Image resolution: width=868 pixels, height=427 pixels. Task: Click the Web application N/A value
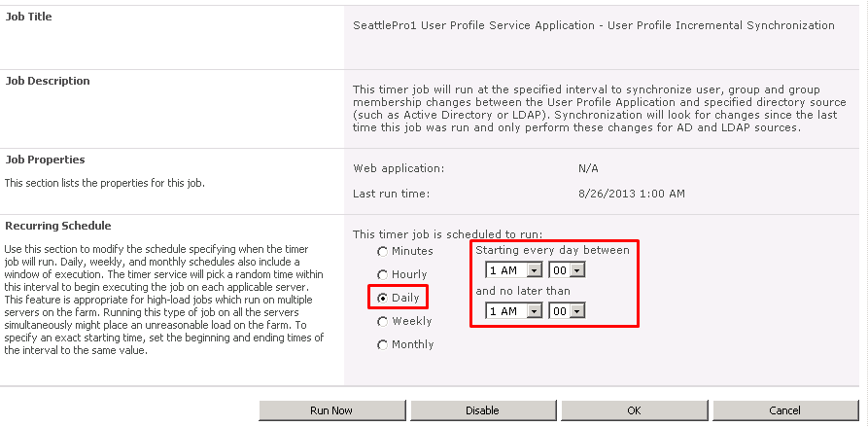[588, 168]
